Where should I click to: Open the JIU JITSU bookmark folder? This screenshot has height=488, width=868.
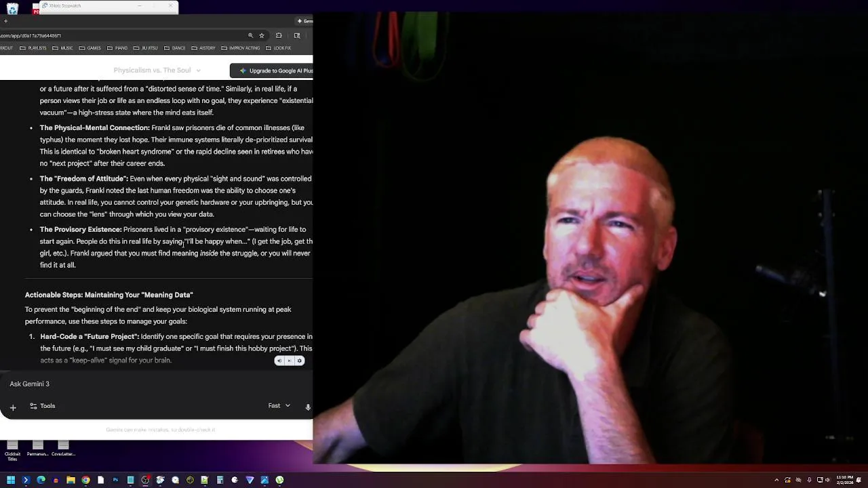[x=146, y=48]
